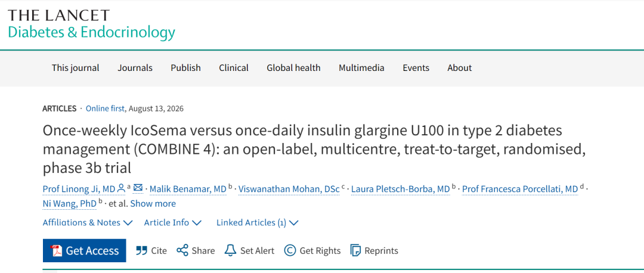Click the PDF icon on Get Access
Viewport: 644px width, 273px height.
point(56,250)
